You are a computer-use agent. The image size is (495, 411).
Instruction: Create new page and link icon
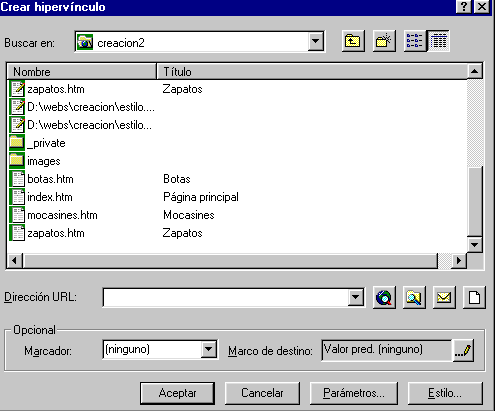click(x=474, y=297)
